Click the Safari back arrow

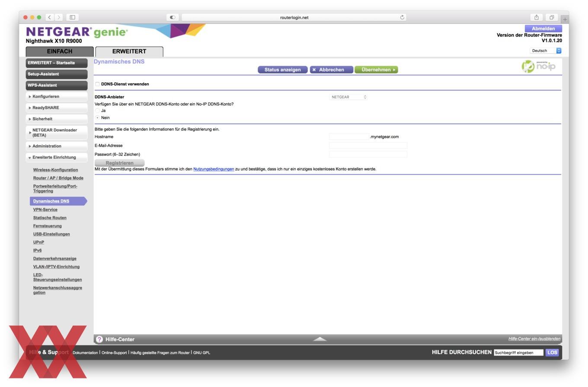pyautogui.click(x=50, y=17)
